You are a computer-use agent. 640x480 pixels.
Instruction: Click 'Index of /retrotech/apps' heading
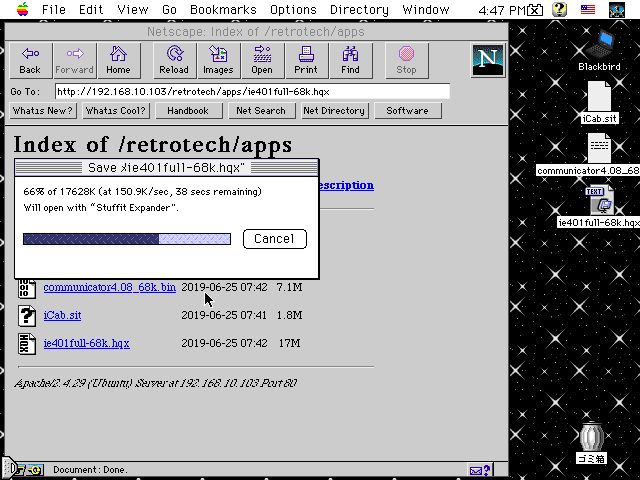[153, 144]
